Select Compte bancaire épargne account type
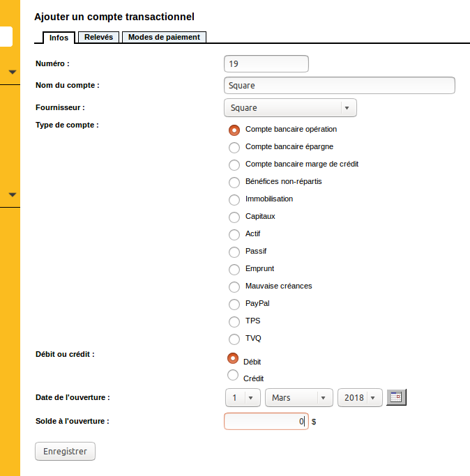Viewport: 470px width, 476px height. click(x=234, y=147)
